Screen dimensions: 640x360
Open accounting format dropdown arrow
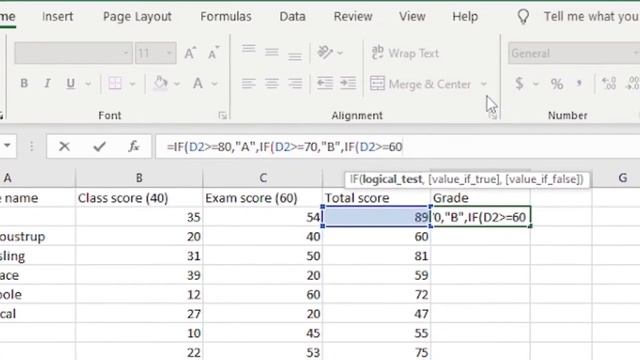536,84
